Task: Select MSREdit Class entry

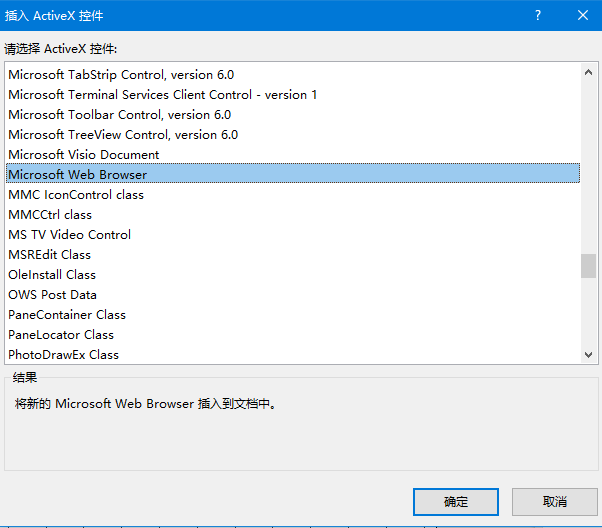Action: tap(50, 255)
